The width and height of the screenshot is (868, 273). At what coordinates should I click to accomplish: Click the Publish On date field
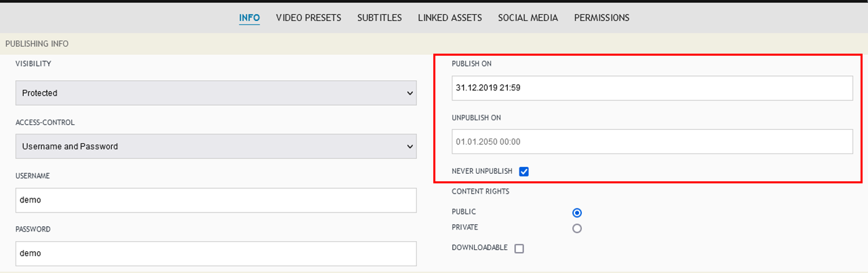652,88
